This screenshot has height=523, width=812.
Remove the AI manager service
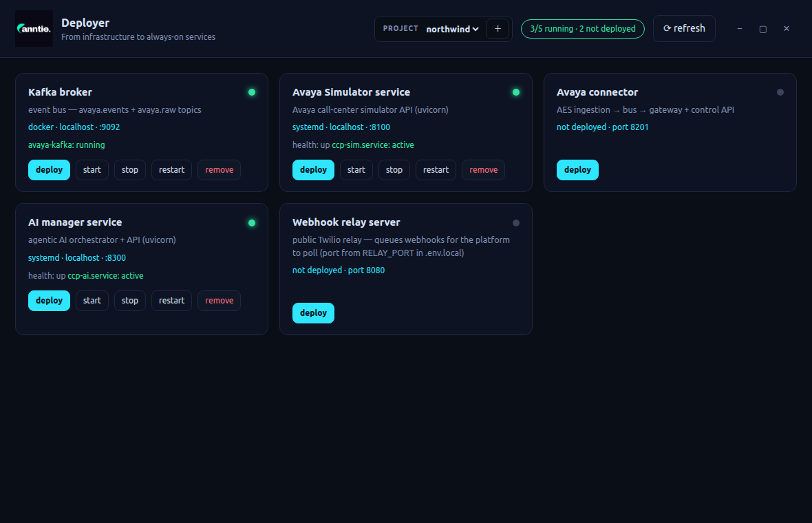[x=219, y=300]
